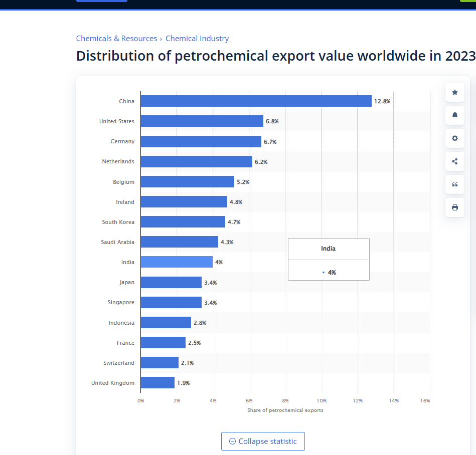Click the 4.3% value label
Viewport: 476px width, 455px height.
coord(227,242)
